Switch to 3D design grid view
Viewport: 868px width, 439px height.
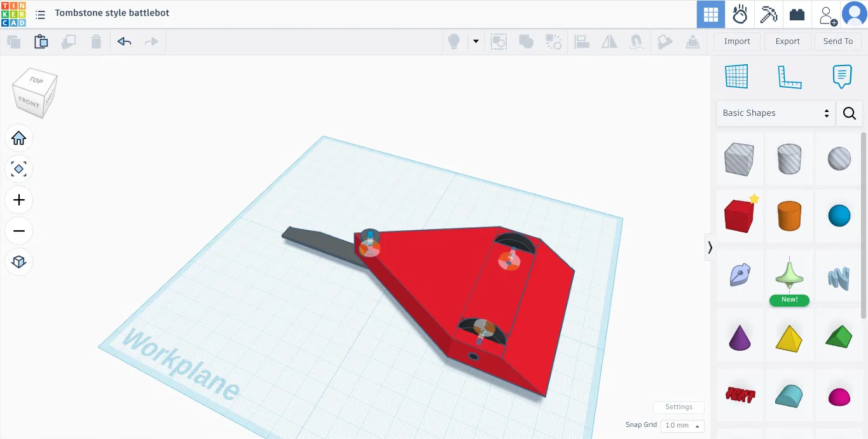pos(711,14)
